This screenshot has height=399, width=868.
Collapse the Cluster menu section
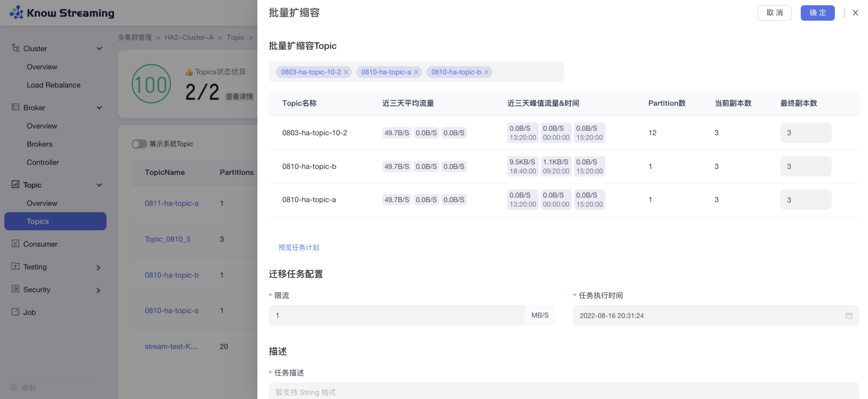pos(99,49)
